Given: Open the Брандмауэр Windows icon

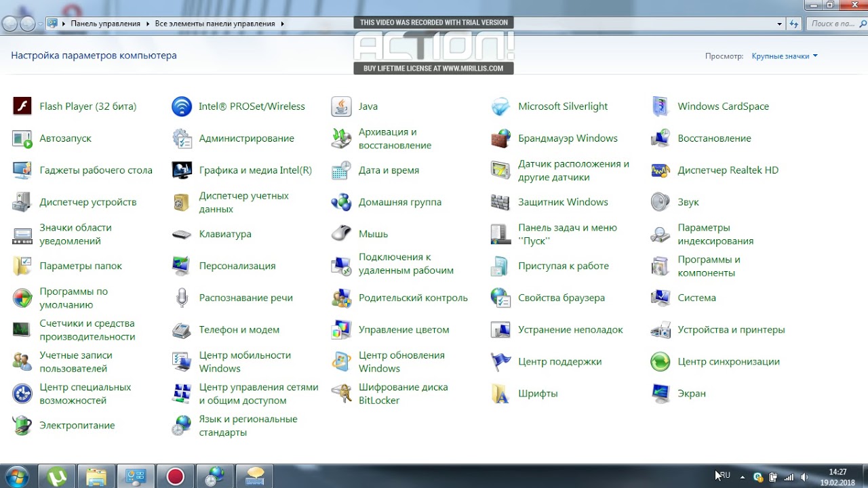Looking at the screenshot, I should (500, 138).
